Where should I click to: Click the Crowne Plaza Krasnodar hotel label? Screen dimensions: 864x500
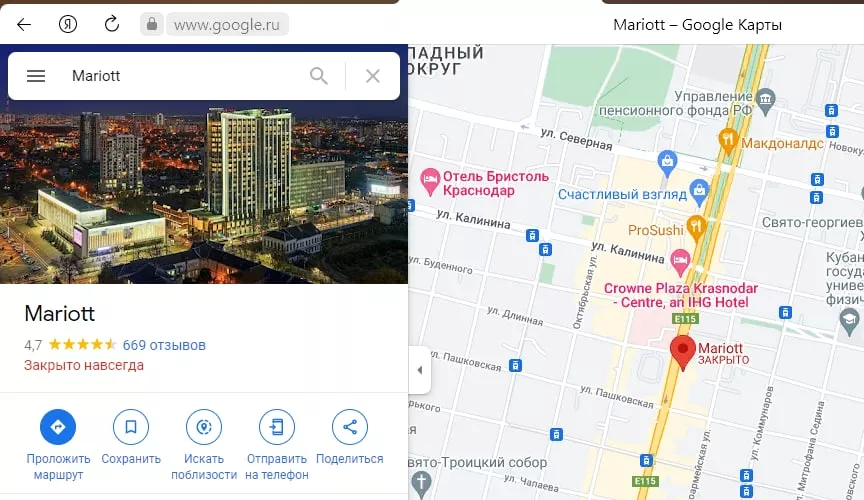[x=681, y=295]
